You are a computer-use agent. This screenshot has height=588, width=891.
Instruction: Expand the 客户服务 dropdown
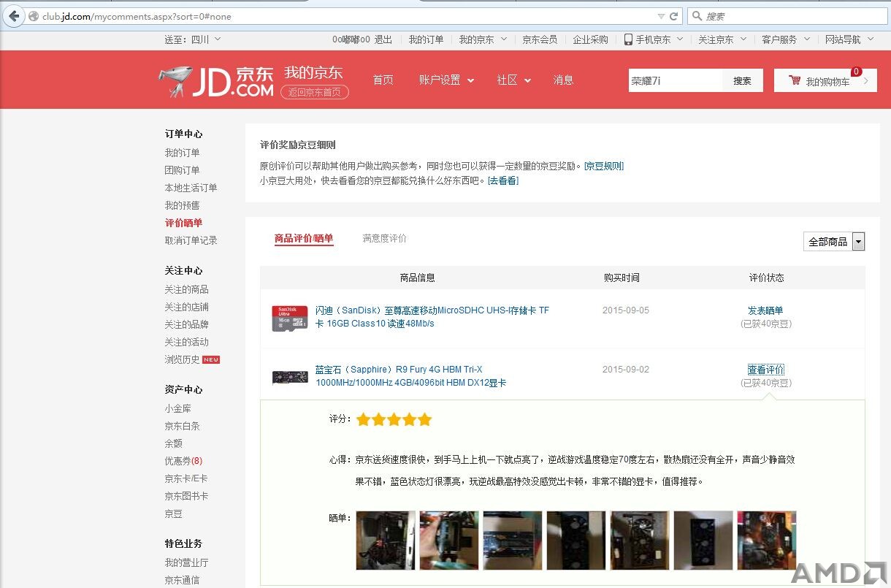(786, 39)
